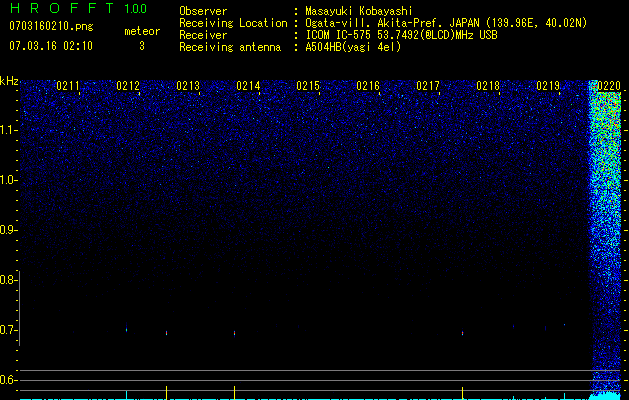The height and width of the screenshot is (400, 629).
Task: Select the file name 0703160210.png
Action: pyautogui.click(x=51, y=27)
